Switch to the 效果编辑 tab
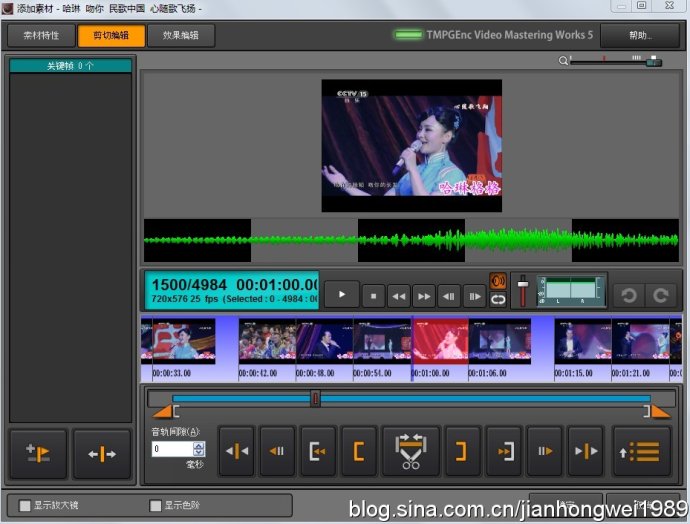Screen dimensions: 690x524 [180, 36]
